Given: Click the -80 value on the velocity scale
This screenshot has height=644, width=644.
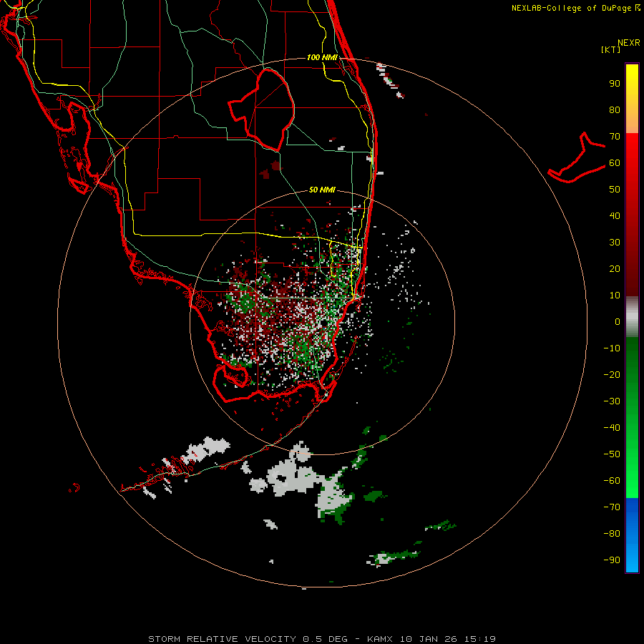Looking at the screenshot, I should coord(612,534).
